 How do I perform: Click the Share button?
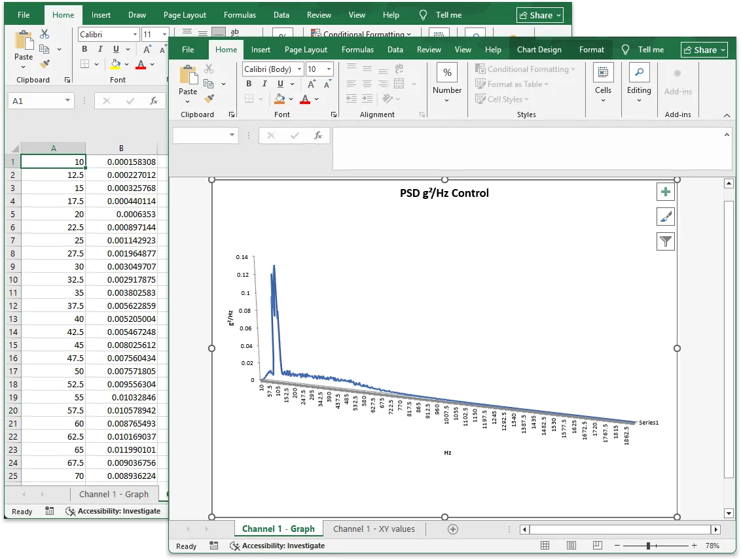pyautogui.click(x=704, y=49)
